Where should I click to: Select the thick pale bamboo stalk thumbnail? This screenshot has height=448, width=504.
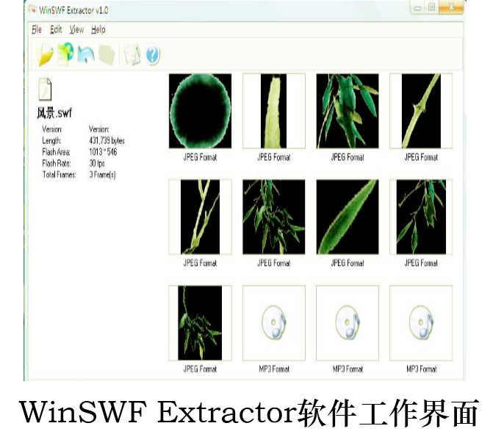(x=274, y=111)
